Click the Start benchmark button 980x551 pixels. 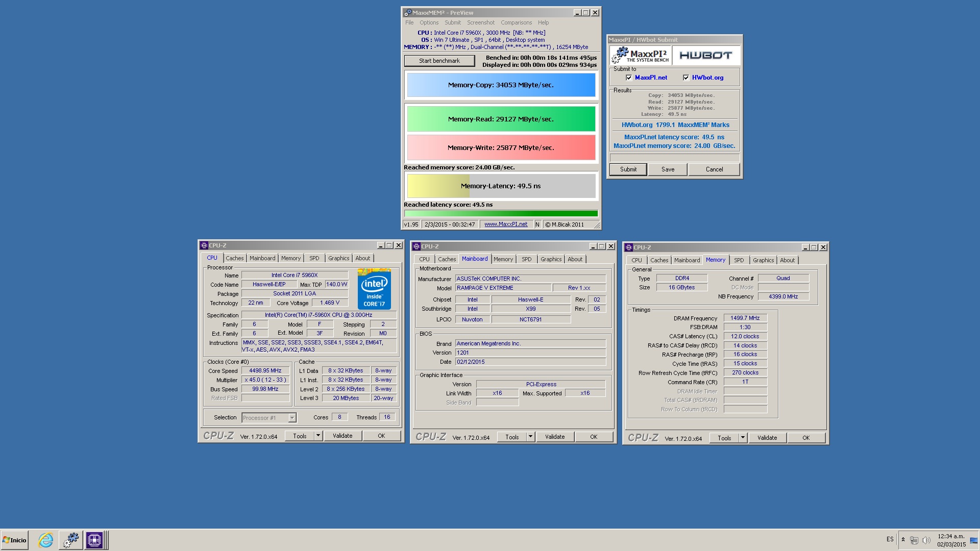[x=439, y=61]
